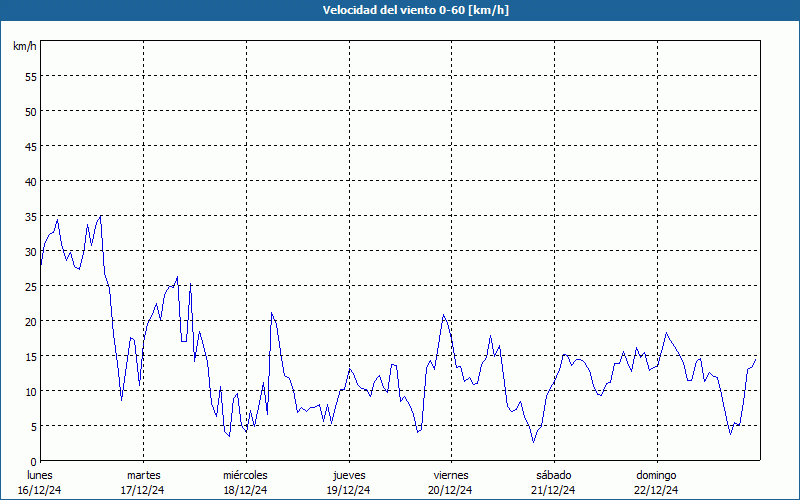
Task: Click the 'lunes' day label
Action: [x=40, y=475]
